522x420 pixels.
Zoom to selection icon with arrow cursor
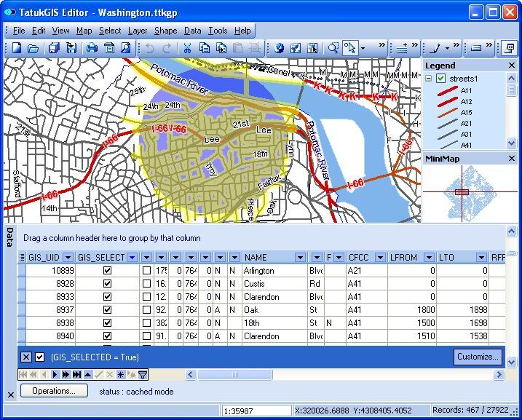coord(312,48)
